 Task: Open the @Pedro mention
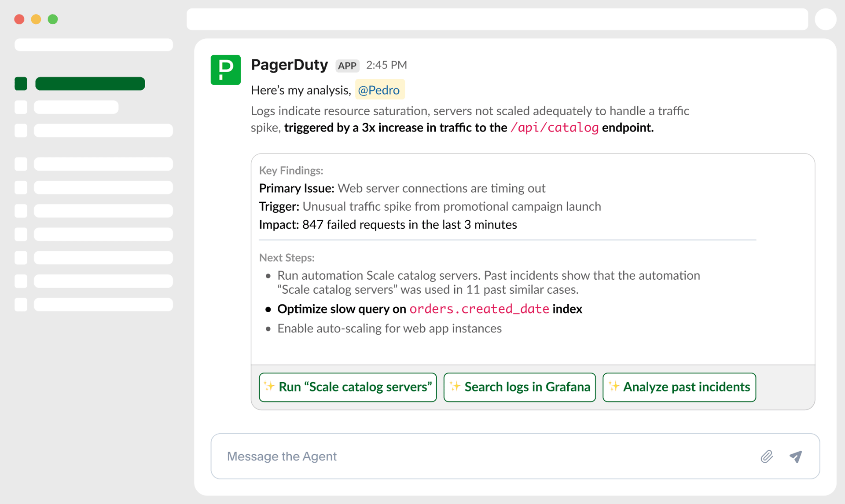pos(379,90)
